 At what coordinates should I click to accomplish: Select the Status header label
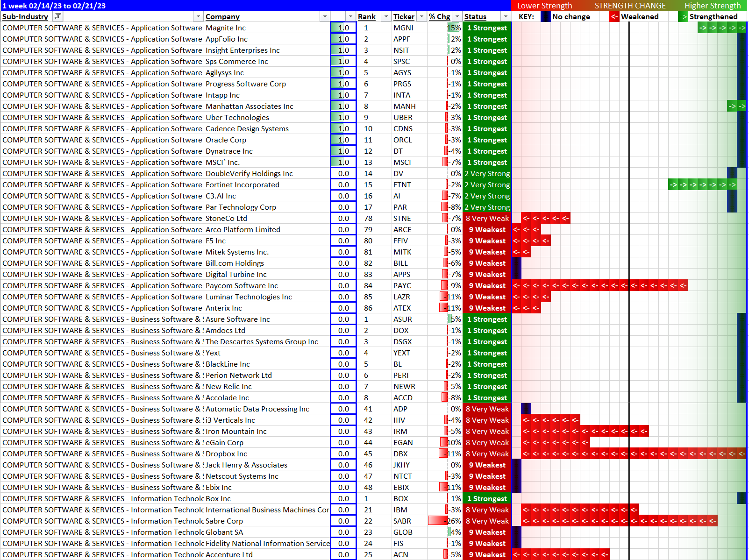tap(475, 17)
